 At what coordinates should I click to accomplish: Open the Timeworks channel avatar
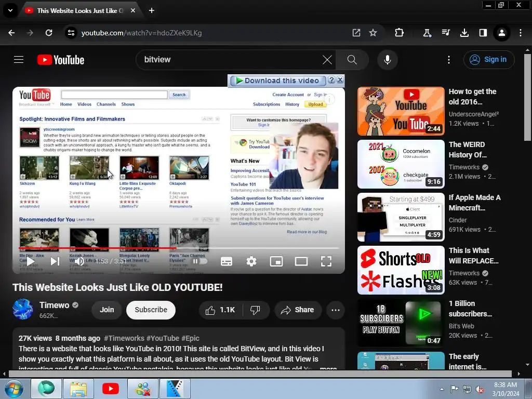click(23, 310)
